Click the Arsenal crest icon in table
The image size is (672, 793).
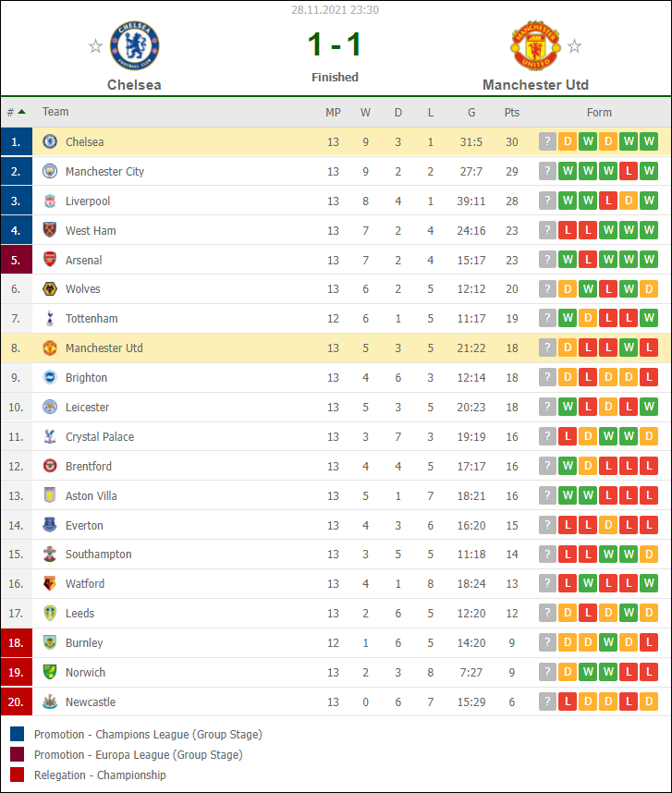click(x=50, y=260)
